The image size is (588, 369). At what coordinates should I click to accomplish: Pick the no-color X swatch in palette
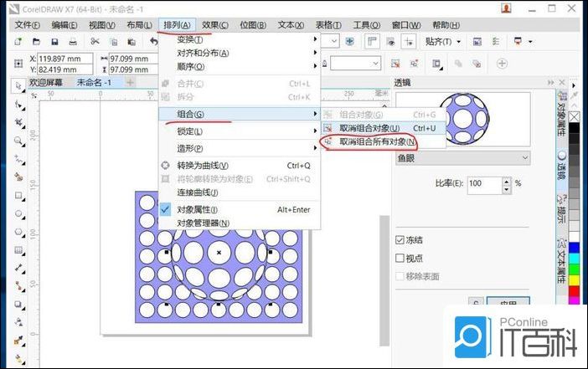click(x=574, y=117)
